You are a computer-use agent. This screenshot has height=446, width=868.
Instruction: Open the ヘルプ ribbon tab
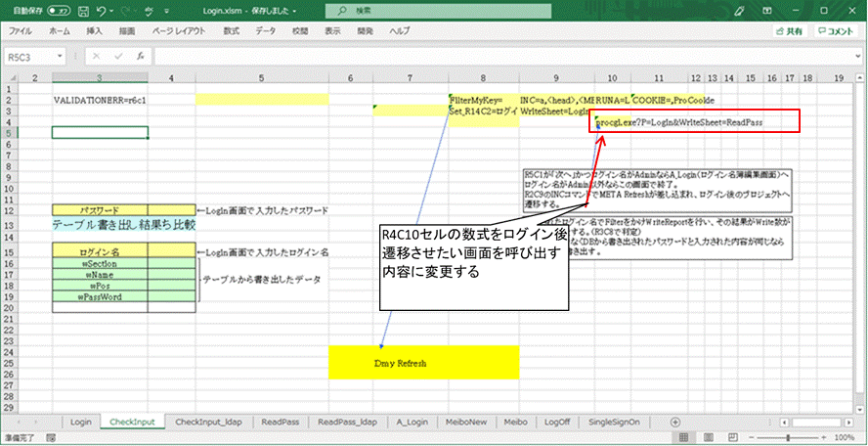tap(399, 31)
